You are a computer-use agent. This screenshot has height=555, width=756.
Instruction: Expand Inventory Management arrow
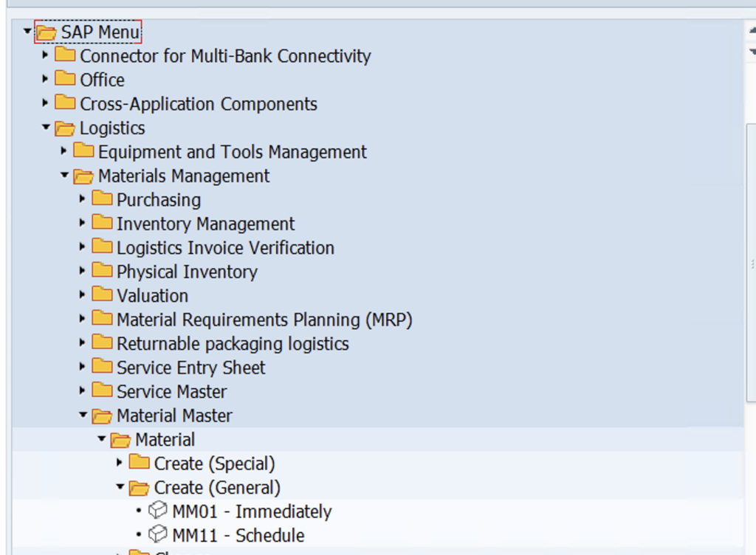(82, 223)
